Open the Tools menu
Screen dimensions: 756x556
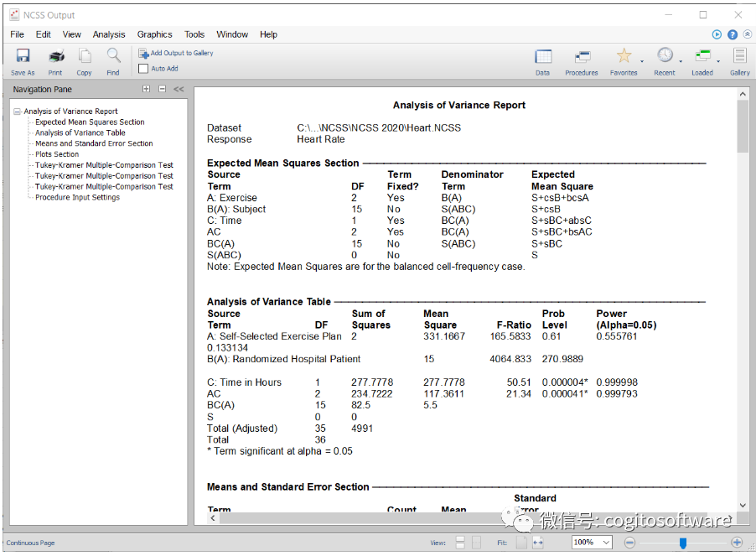coord(194,34)
